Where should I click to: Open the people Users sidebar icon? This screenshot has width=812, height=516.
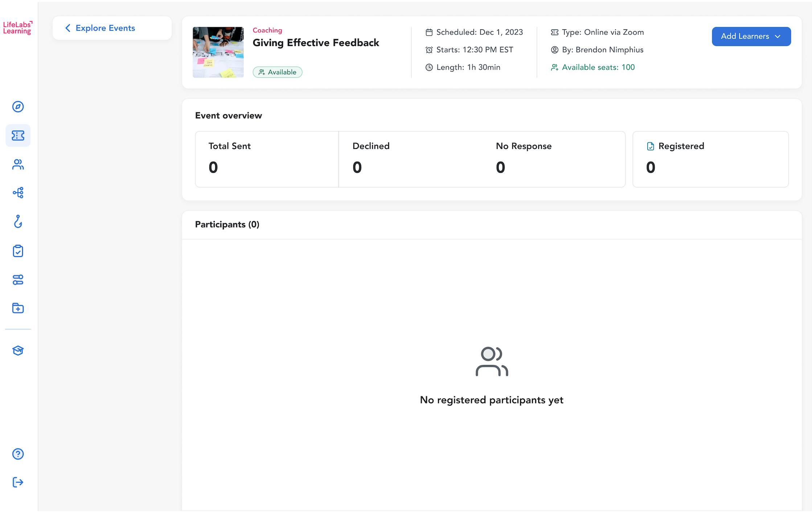point(18,164)
